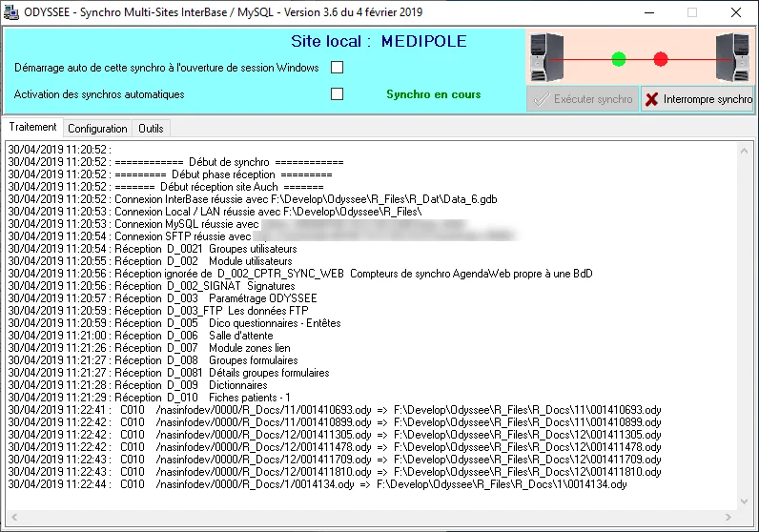The height and width of the screenshot is (532, 759).
Task: Click the left server computer icon
Action: click(546, 56)
